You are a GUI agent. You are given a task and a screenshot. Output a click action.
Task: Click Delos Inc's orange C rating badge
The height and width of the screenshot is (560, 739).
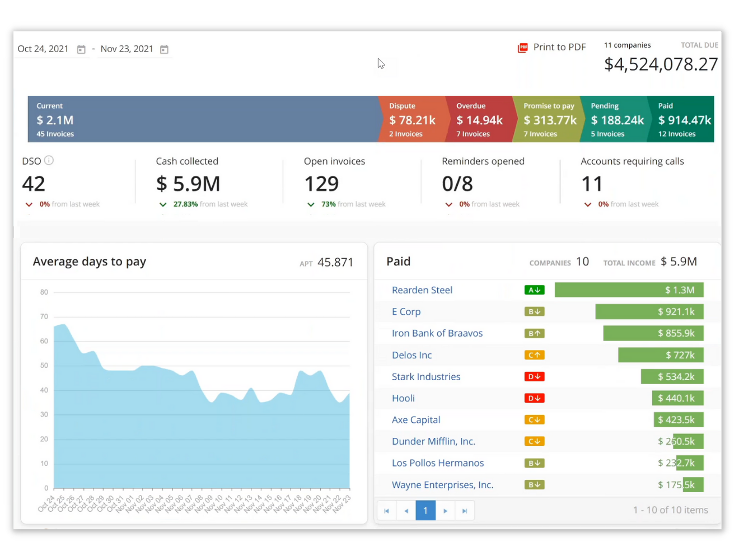pos(534,354)
